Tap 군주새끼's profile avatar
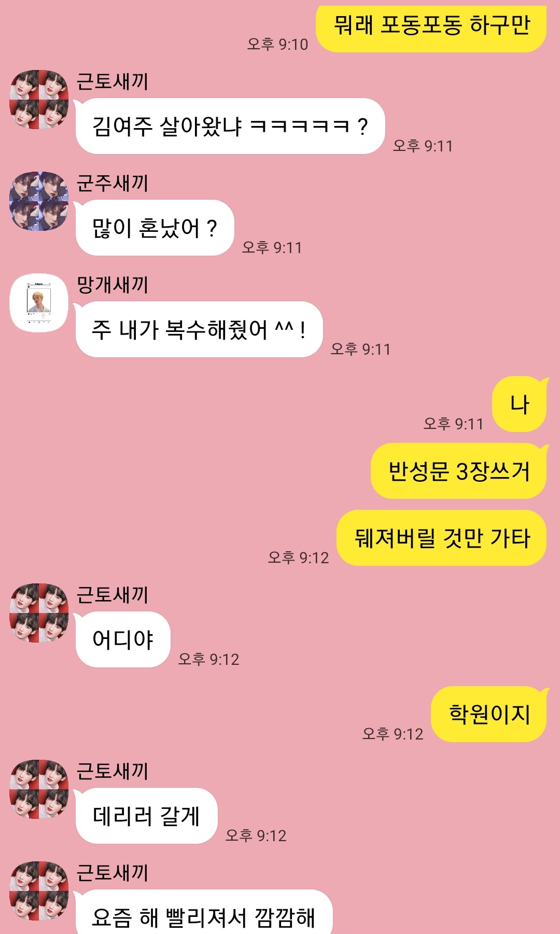 click(39, 201)
